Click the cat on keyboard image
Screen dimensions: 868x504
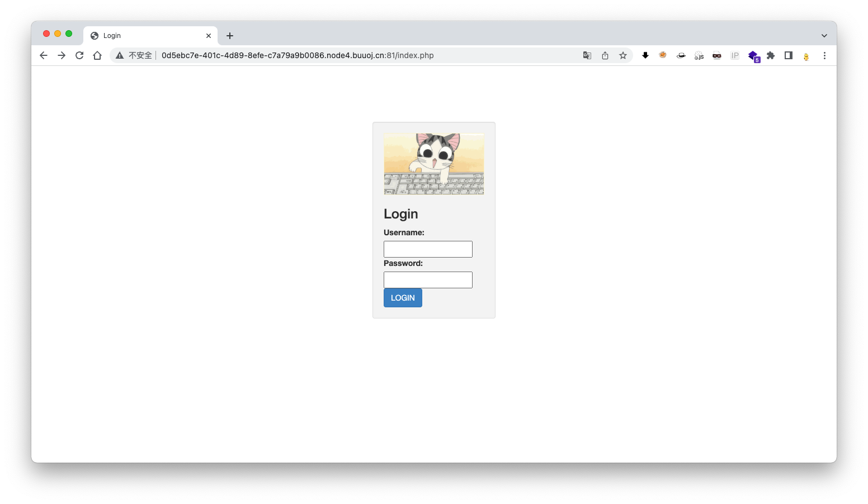[x=434, y=164]
